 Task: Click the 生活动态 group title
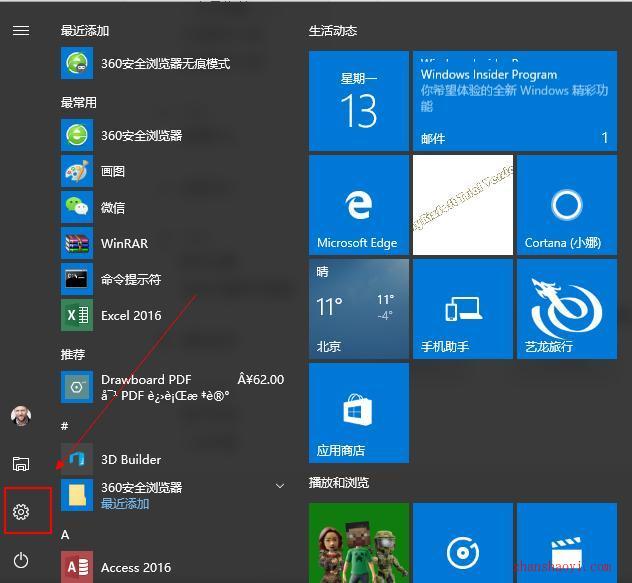click(333, 31)
